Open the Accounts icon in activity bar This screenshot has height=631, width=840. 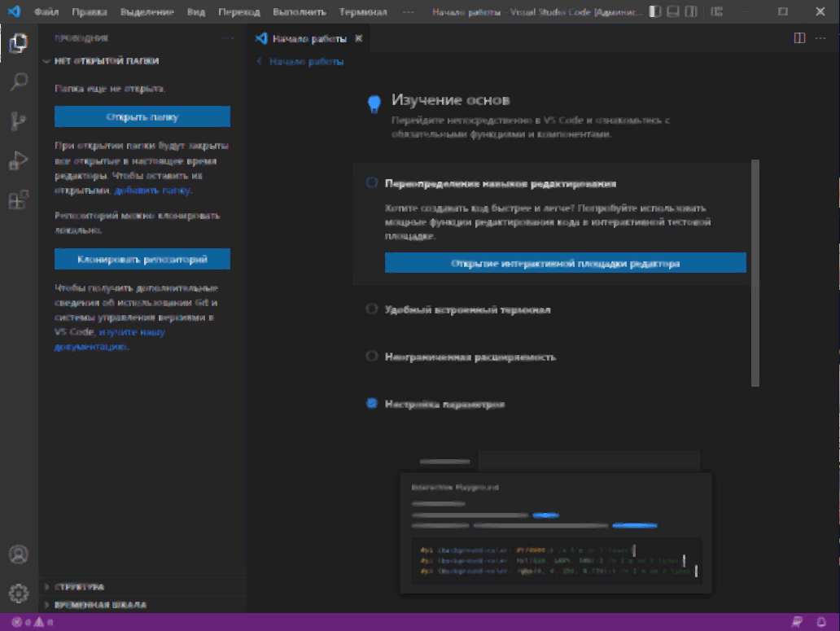point(19,554)
